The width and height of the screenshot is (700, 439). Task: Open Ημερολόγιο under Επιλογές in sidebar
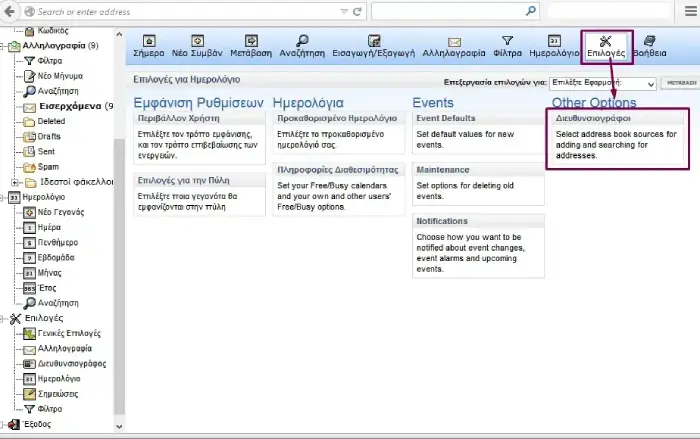pyautogui.click(x=59, y=379)
